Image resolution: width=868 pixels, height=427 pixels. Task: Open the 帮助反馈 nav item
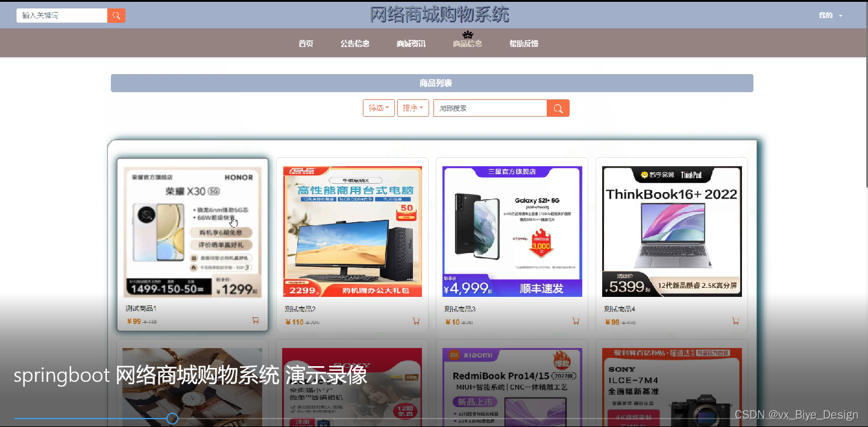tap(524, 43)
